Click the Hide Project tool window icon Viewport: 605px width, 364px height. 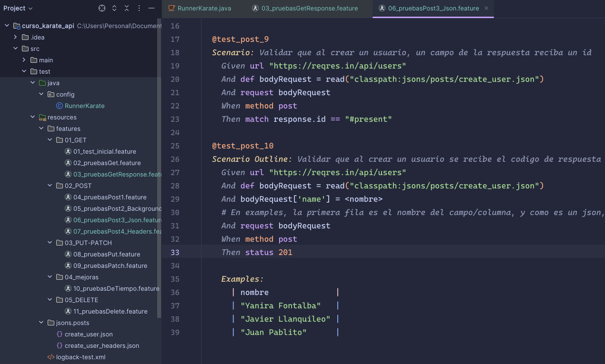151,8
